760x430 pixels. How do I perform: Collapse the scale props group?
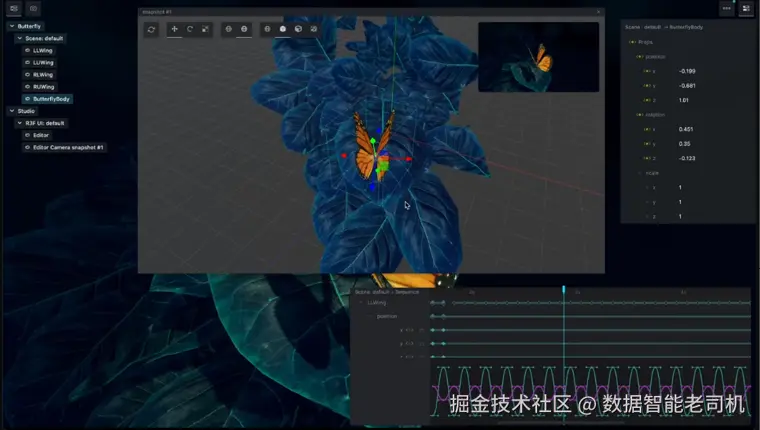click(640, 173)
